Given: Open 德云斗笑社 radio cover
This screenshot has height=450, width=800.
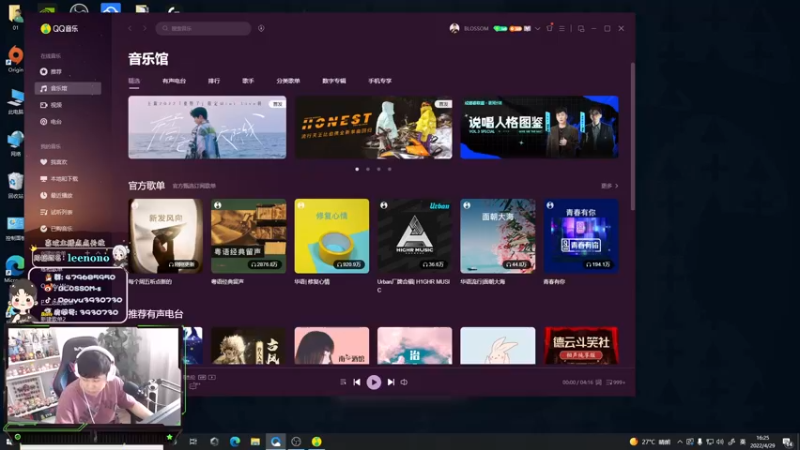Looking at the screenshot, I should [x=581, y=346].
